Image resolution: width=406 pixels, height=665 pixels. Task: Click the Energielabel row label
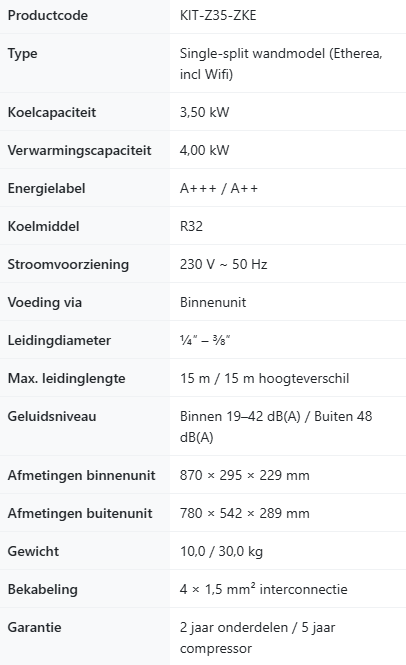(46, 188)
